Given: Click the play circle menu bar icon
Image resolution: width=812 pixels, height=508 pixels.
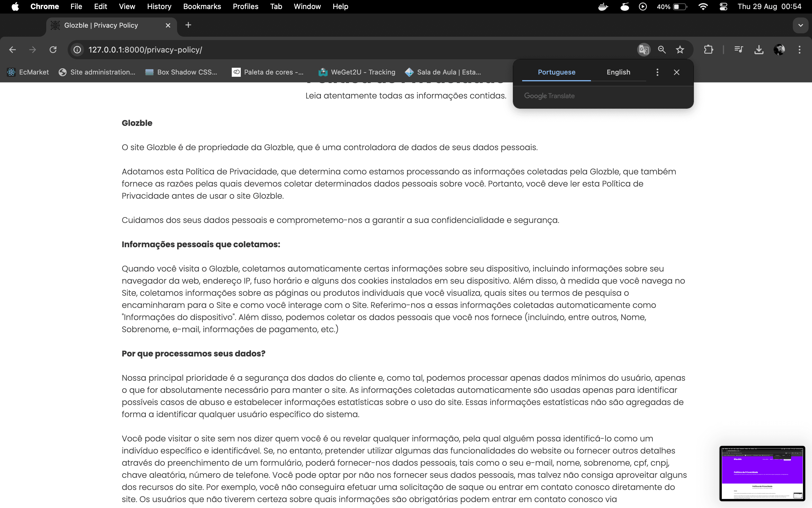Looking at the screenshot, I should [643, 6].
